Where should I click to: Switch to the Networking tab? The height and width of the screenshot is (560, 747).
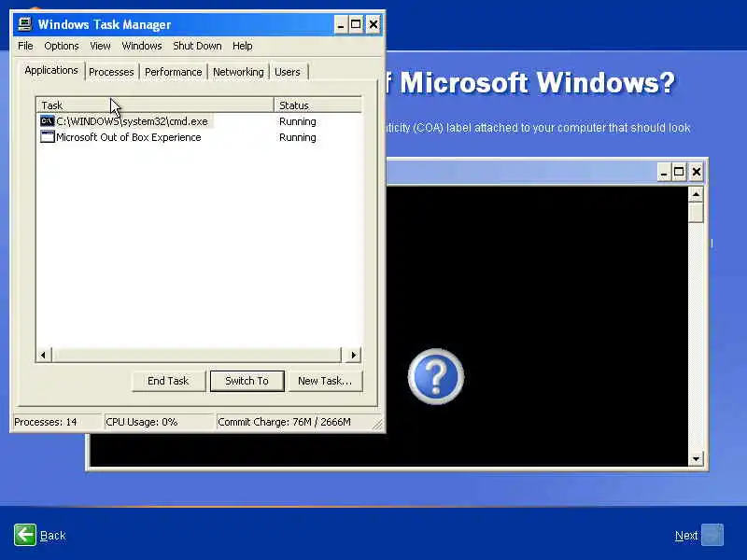pos(238,72)
